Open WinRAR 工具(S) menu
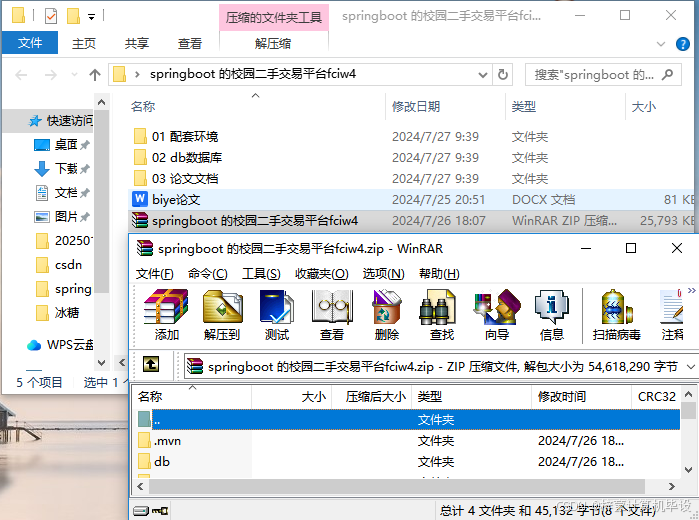The height and width of the screenshot is (520, 699). (x=261, y=273)
